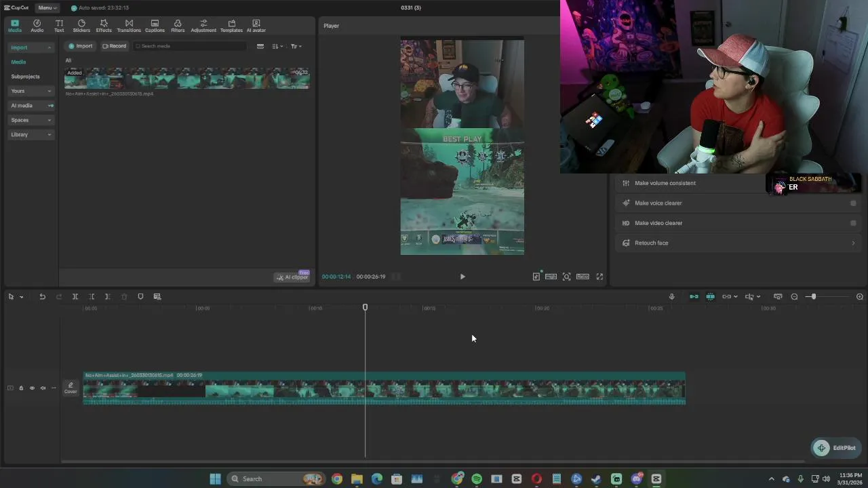868x488 pixels.
Task: Open the media sort dropdown
Action: [277, 46]
